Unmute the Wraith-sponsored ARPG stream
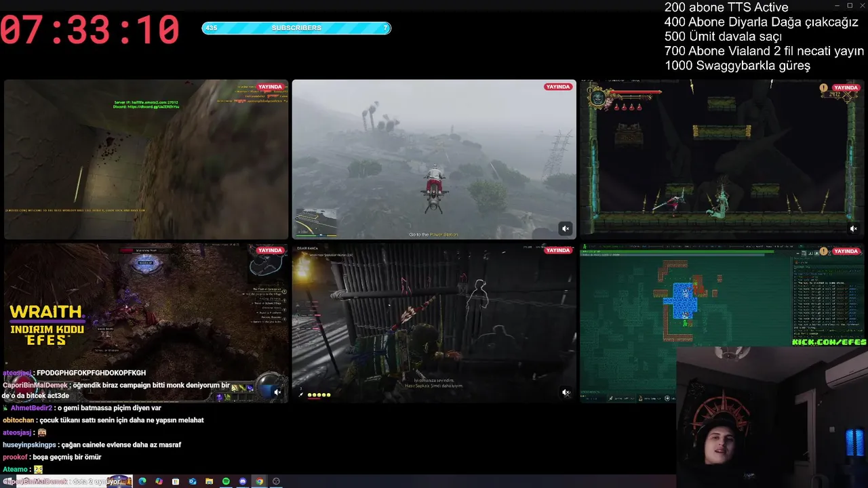Viewport: 868px width, 488px height. point(277,392)
